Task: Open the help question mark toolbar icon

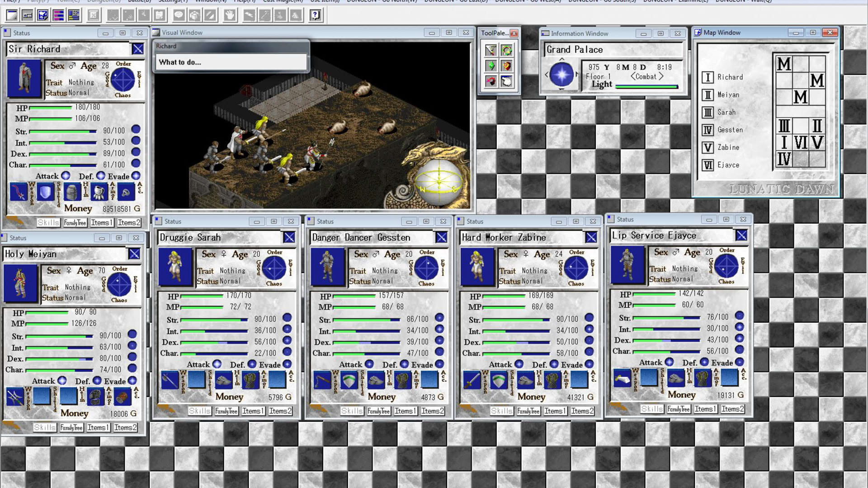Action: point(315,15)
